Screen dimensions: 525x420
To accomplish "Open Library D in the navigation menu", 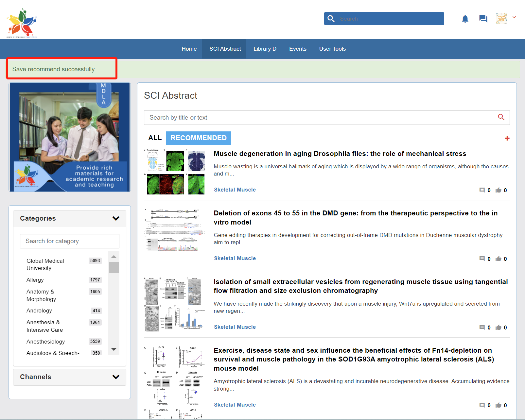I will [265, 49].
